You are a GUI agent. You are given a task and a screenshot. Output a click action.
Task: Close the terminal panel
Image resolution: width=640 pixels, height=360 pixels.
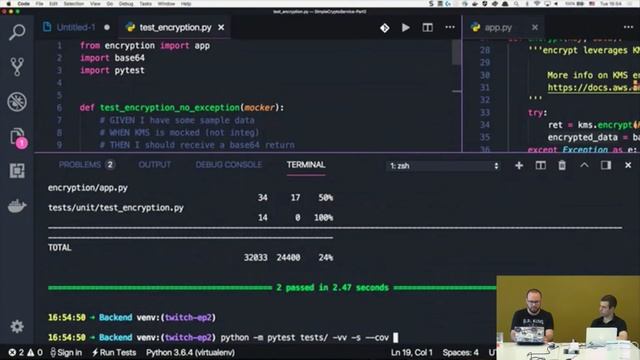click(628, 165)
